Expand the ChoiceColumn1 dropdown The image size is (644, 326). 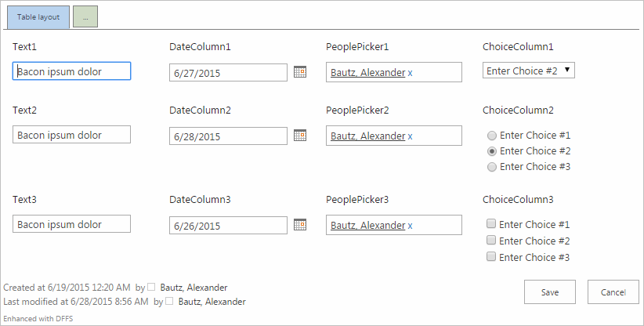coord(529,71)
